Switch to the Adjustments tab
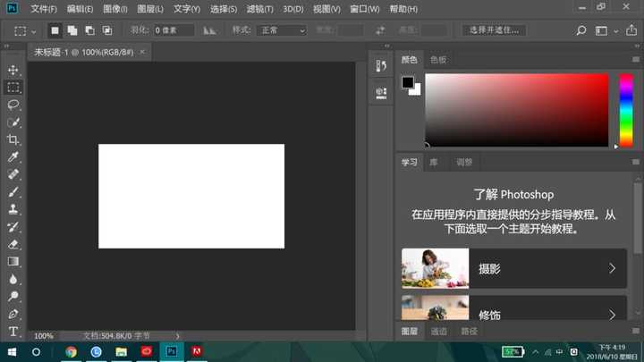This screenshot has height=362, width=644. (x=464, y=162)
